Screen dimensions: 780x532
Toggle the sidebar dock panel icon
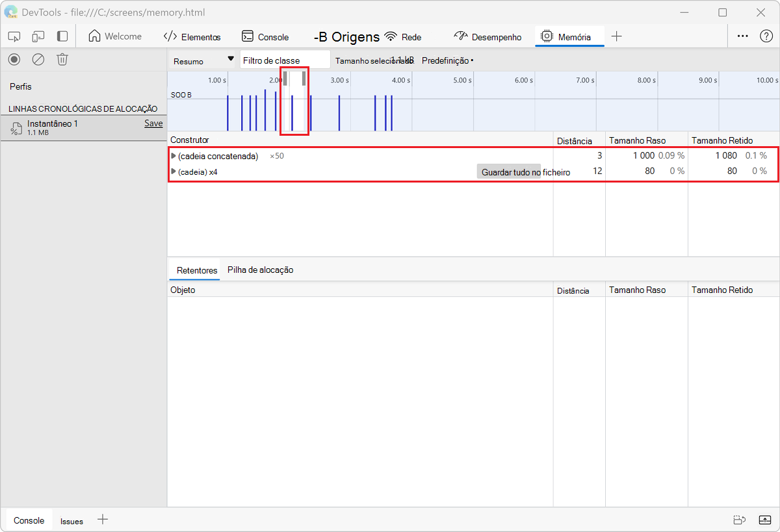pos(62,36)
